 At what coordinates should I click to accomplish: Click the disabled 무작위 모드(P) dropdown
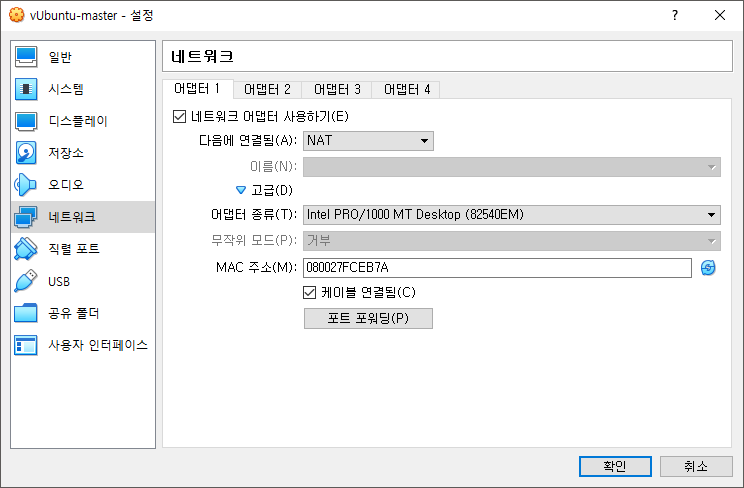click(x=512, y=241)
